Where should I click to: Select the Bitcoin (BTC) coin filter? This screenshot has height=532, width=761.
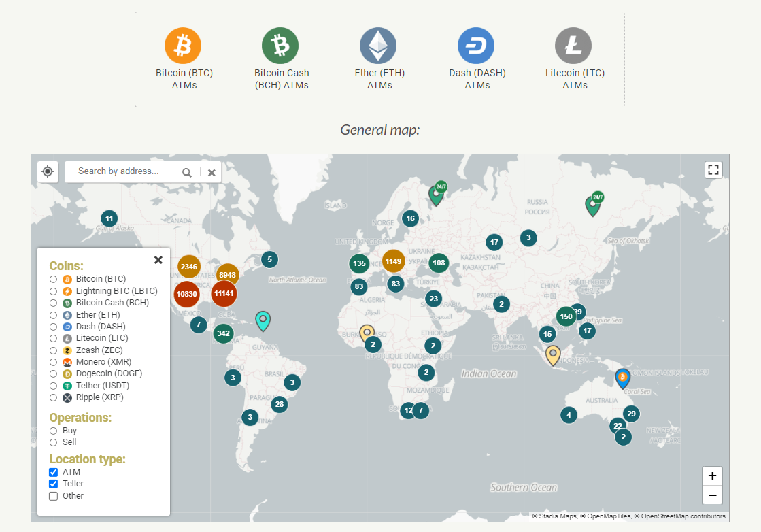[x=54, y=279]
